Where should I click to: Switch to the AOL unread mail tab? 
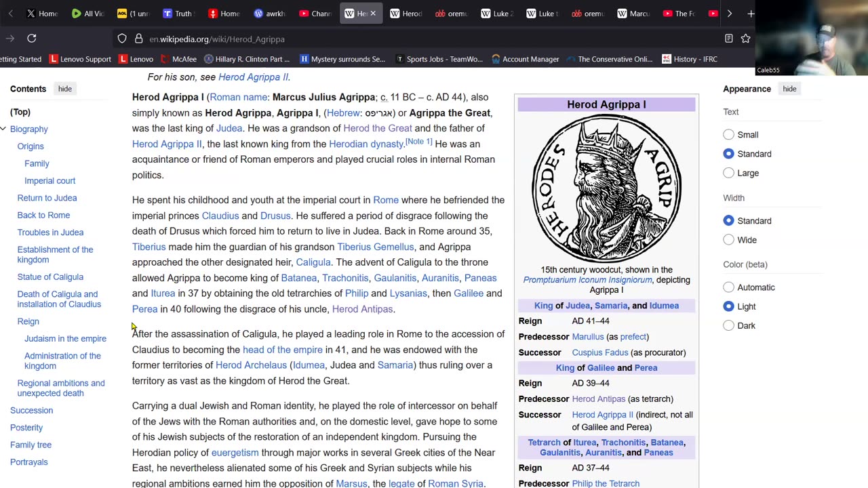click(133, 14)
